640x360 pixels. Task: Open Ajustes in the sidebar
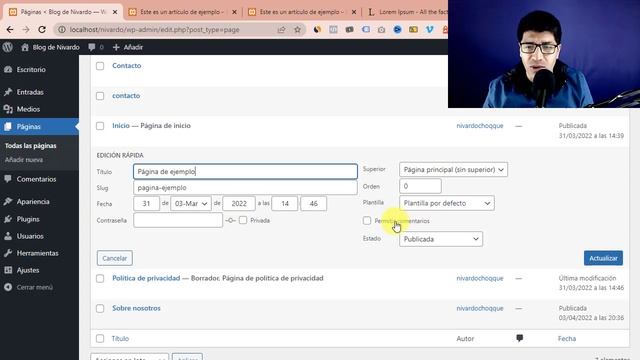click(x=28, y=270)
